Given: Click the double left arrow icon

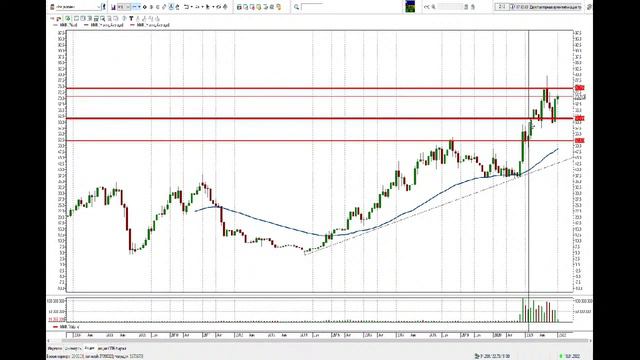Looking at the screenshot, I should pos(427,7).
